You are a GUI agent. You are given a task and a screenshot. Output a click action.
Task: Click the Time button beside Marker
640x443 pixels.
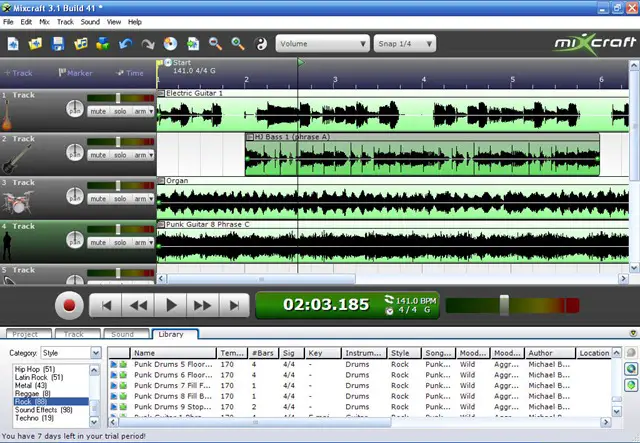[x=130, y=73]
